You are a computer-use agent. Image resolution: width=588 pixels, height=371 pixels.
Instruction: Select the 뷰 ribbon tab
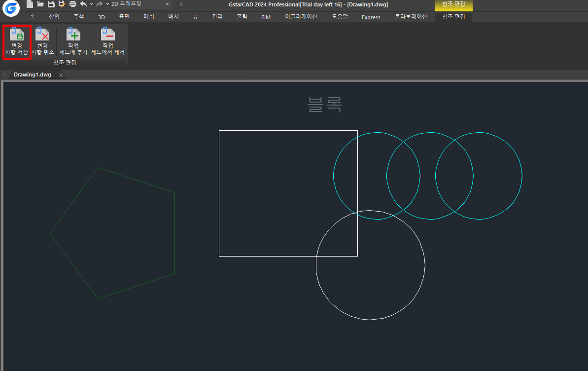click(x=195, y=17)
